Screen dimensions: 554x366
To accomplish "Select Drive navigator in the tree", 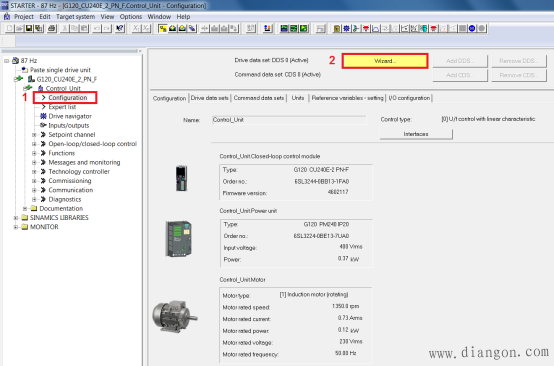I will click(70, 116).
